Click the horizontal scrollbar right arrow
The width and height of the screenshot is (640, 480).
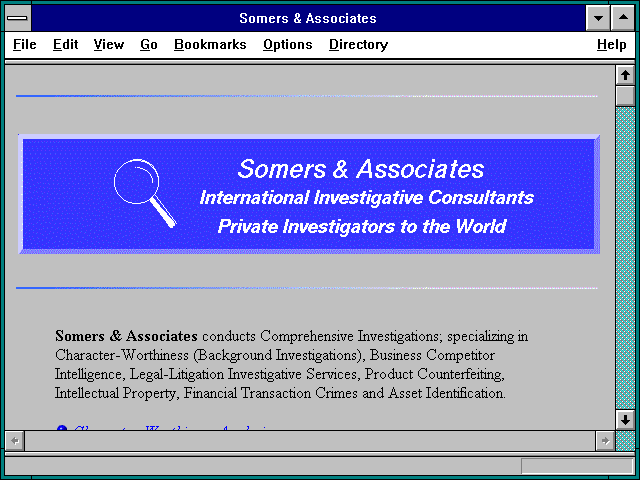tap(605, 441)
